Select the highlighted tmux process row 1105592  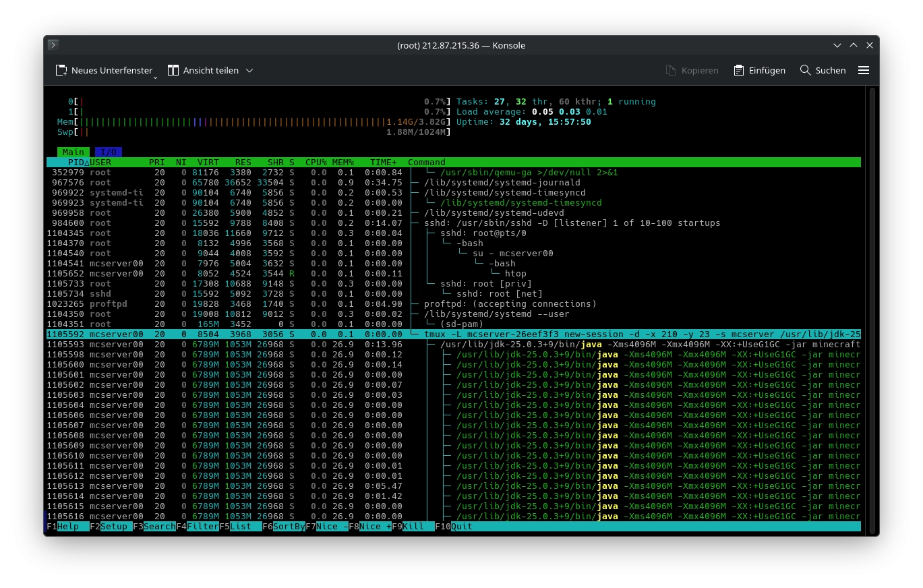tap(454, 334)
